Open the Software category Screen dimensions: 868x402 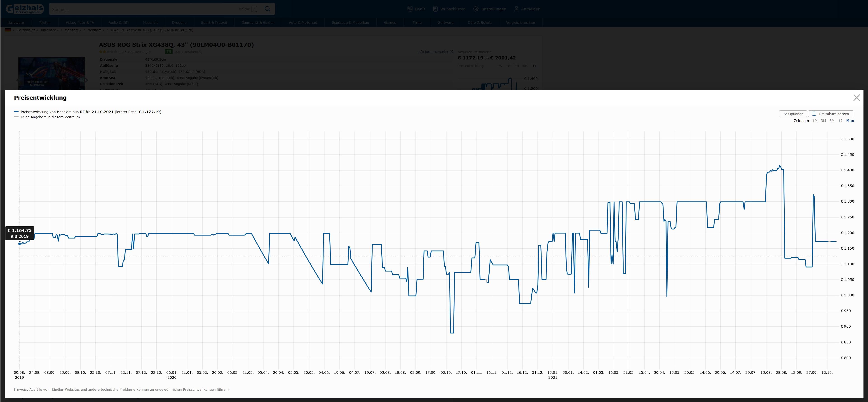446,23
